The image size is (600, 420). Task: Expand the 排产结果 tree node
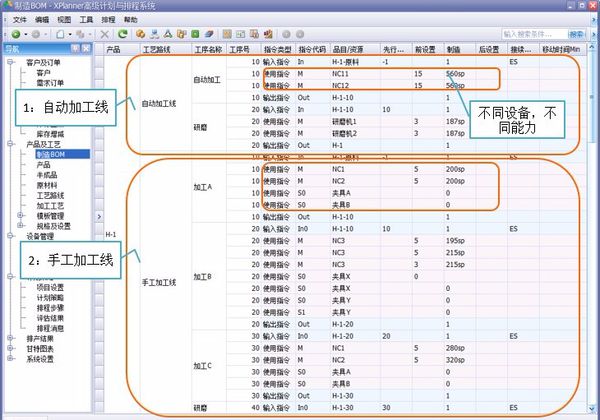point(11,338)
